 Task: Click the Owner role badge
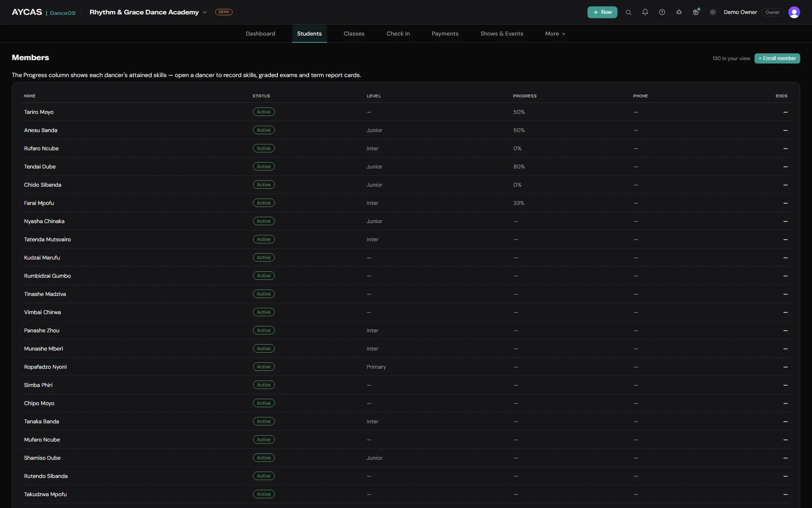(772, 12)
